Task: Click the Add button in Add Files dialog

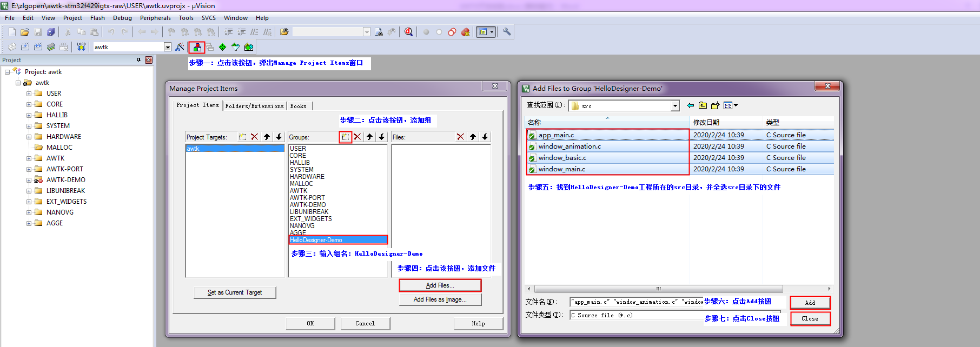Action: coord(810,303)
